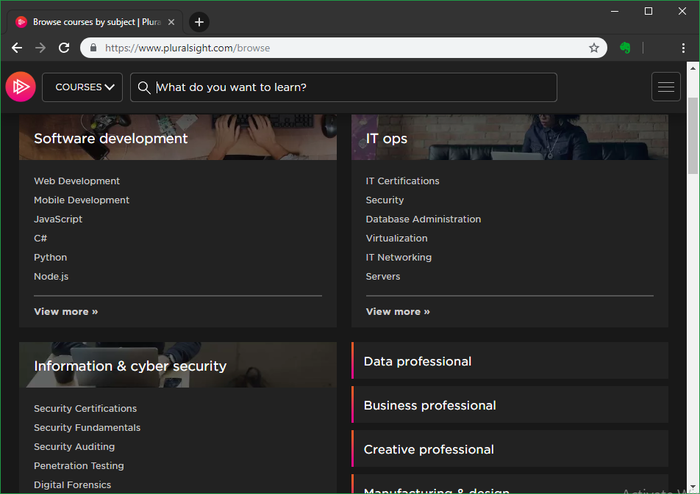
Task: Open the JavaScript link
Action: 58,219
